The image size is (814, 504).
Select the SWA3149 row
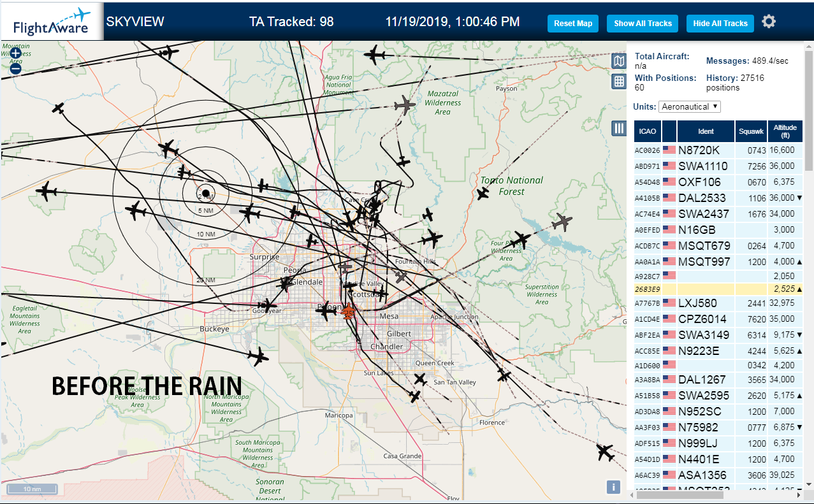click(x=719, y=335)
